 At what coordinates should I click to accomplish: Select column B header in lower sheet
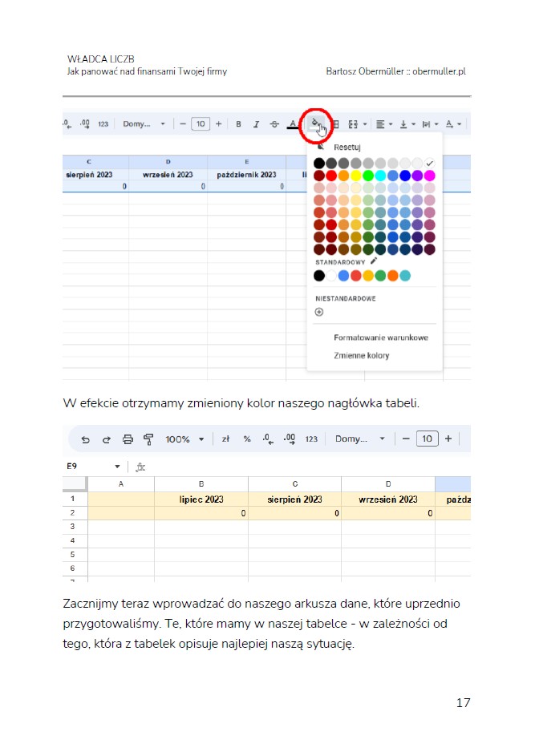coord(201,483)
